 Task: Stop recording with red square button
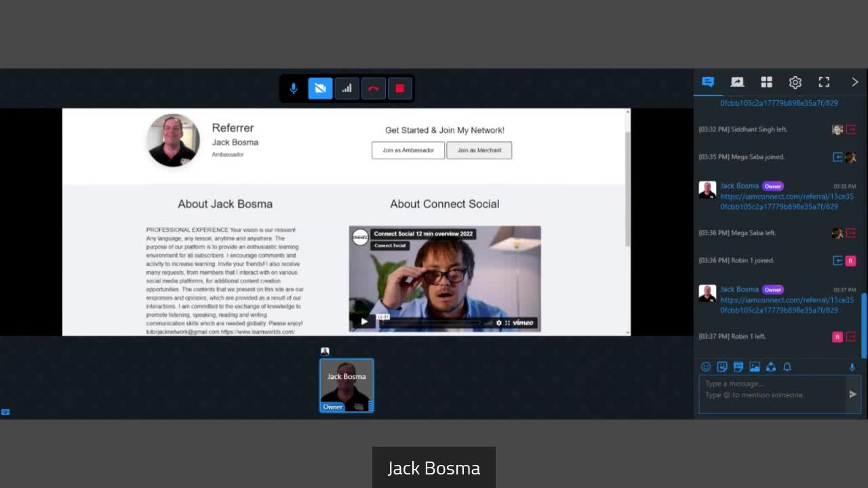coord(399,89)
